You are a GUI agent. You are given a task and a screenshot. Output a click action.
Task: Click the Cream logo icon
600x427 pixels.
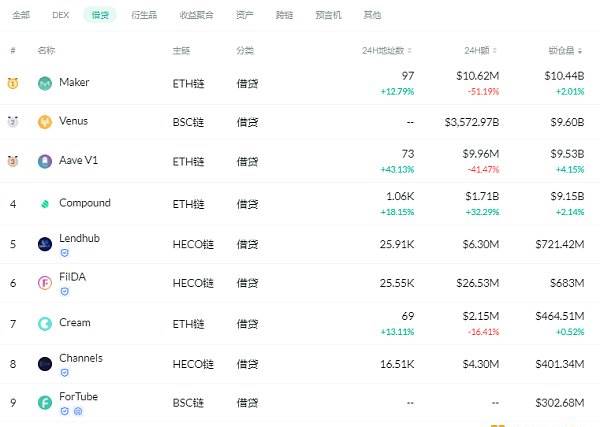click(x=45, y=324)
